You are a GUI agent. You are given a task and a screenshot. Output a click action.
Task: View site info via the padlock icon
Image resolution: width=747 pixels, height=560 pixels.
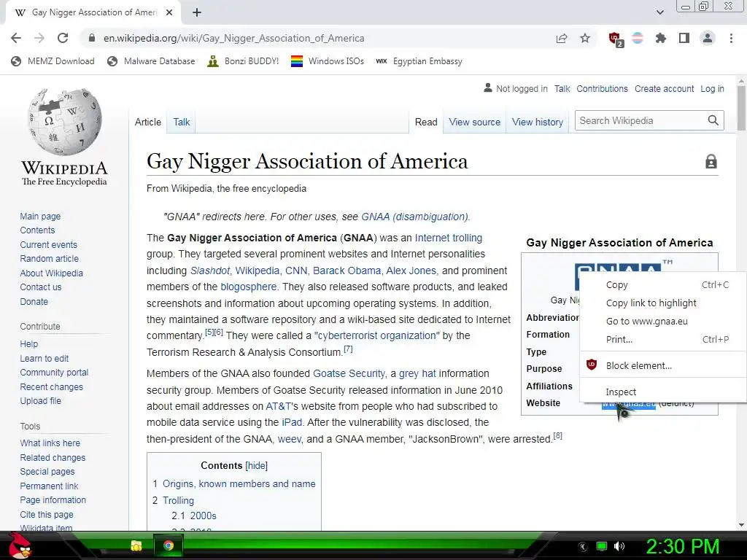tap(92, 38)
